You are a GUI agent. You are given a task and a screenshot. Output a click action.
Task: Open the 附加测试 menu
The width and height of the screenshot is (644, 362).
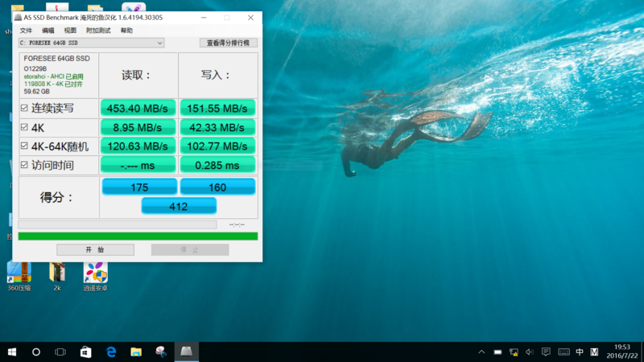pyautogui.click(x=98, y=31)
